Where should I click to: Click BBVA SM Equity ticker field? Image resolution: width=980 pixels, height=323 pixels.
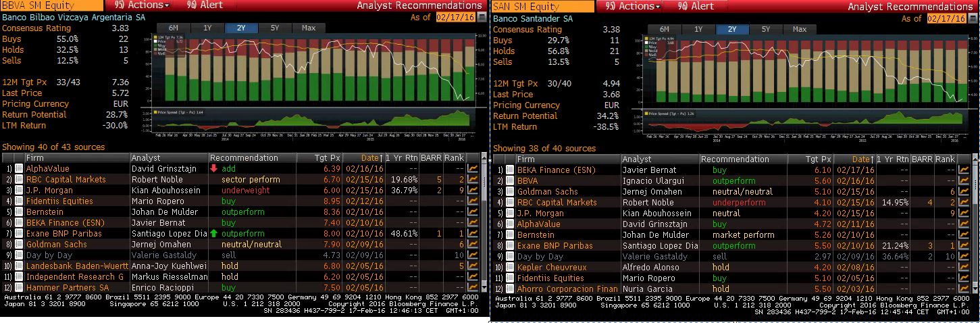point(51,5)
